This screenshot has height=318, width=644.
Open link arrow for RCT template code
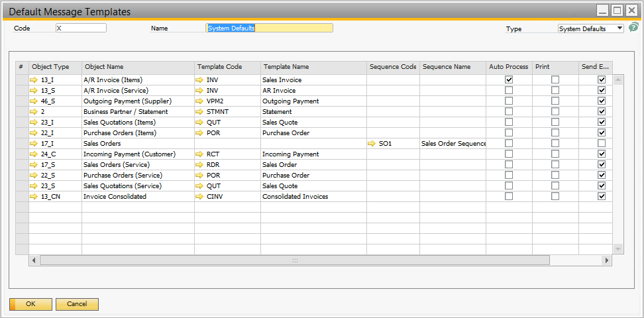[x=199, y=154]
